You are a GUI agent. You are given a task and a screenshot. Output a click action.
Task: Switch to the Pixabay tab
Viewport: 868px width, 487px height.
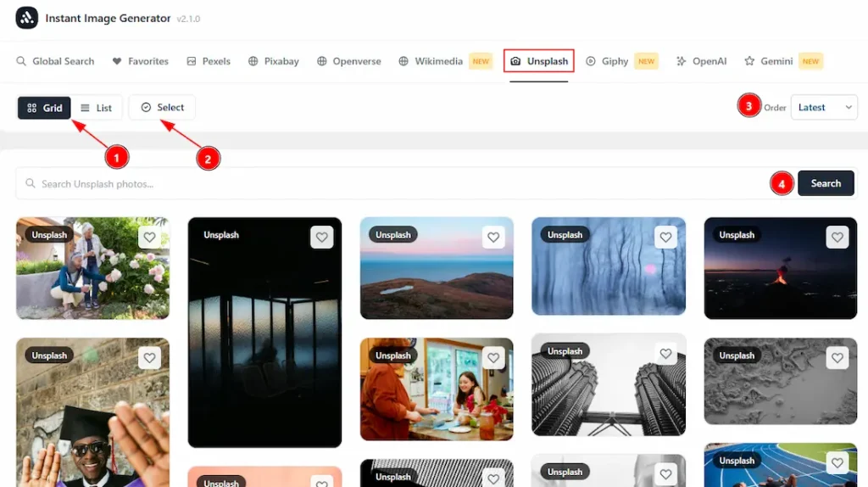coord(274,61)
